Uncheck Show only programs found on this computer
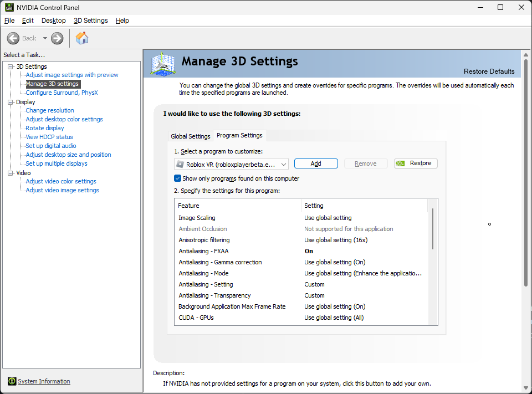This screenshot has width=532, height=394. click(x=177, y=178)
